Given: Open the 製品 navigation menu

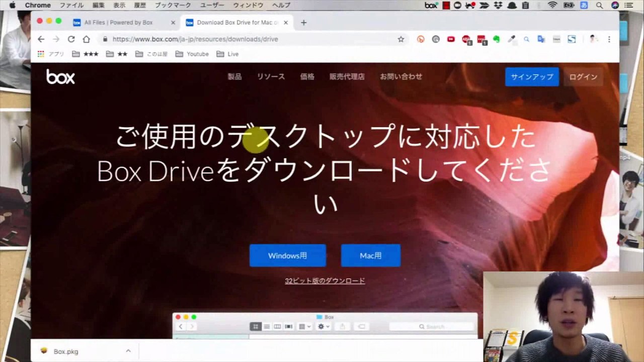Looking at the screenshot, I should click(x=234, y=76).
